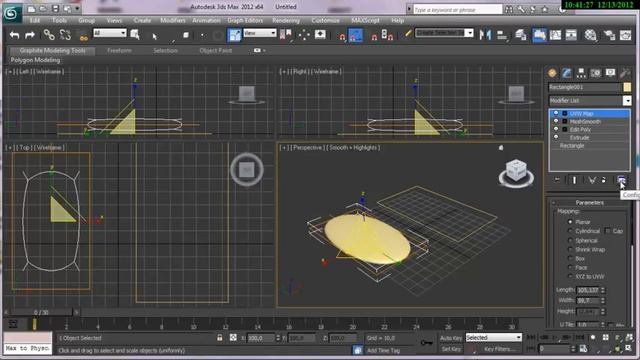Click the Configure Modifier Sets icon
640x360 pixels.
pos(621,180)
